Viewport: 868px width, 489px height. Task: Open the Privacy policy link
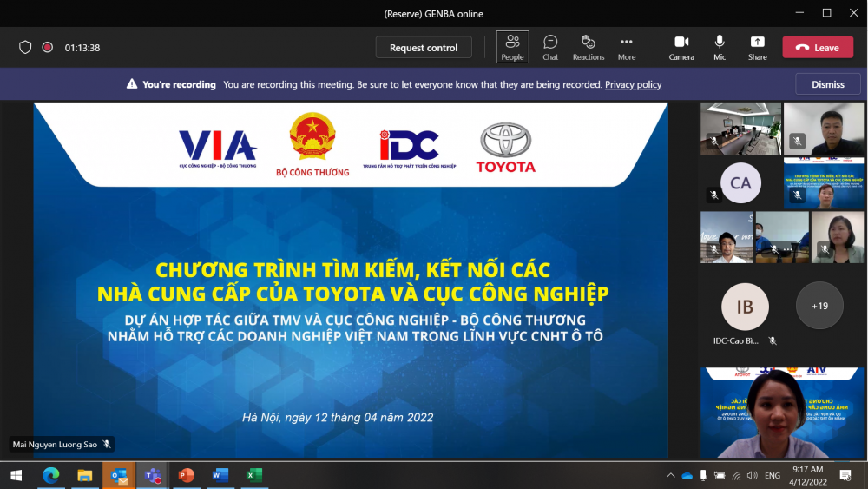633,84
